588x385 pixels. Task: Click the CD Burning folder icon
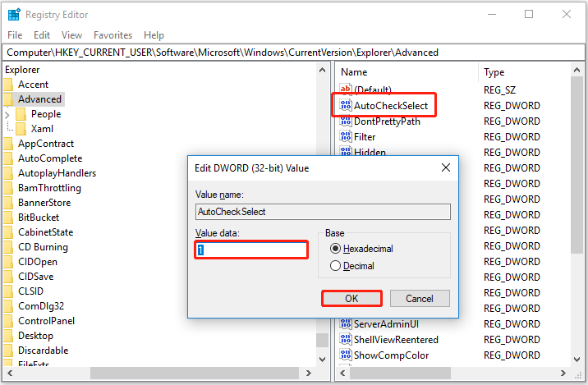[9, 246]
